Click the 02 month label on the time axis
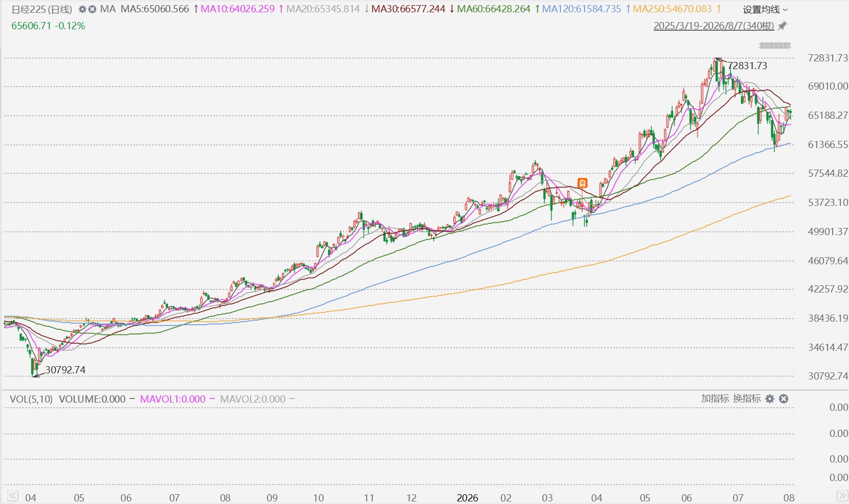This screenshot has height=504, width=849. pyautogui.click(x=506, y=498)
